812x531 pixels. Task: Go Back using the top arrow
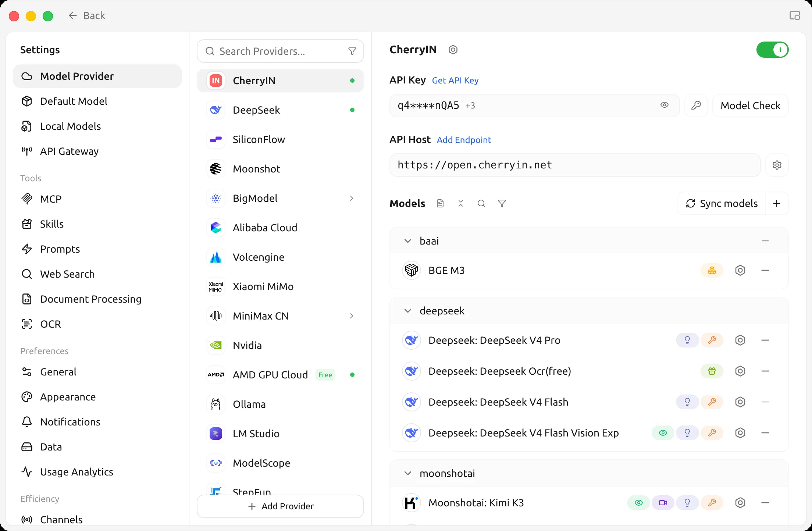pyautogui.click(x=87, y=15)
